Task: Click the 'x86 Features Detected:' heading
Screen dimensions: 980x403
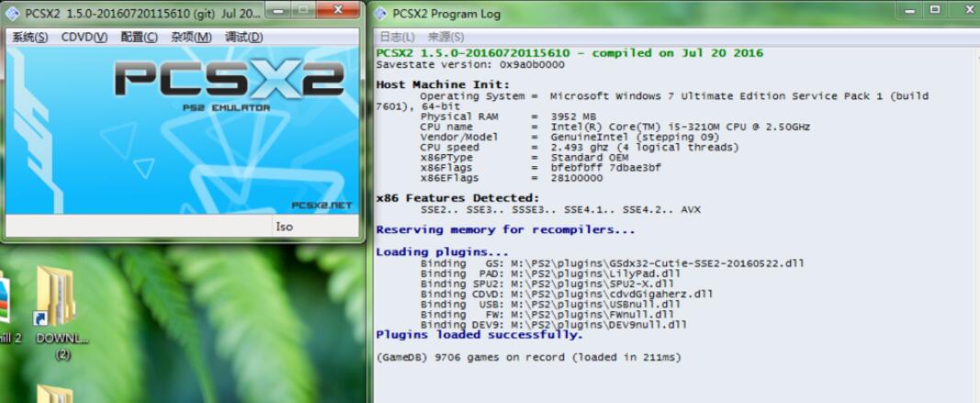Action: pyautogui.click(x=457, y=198)
